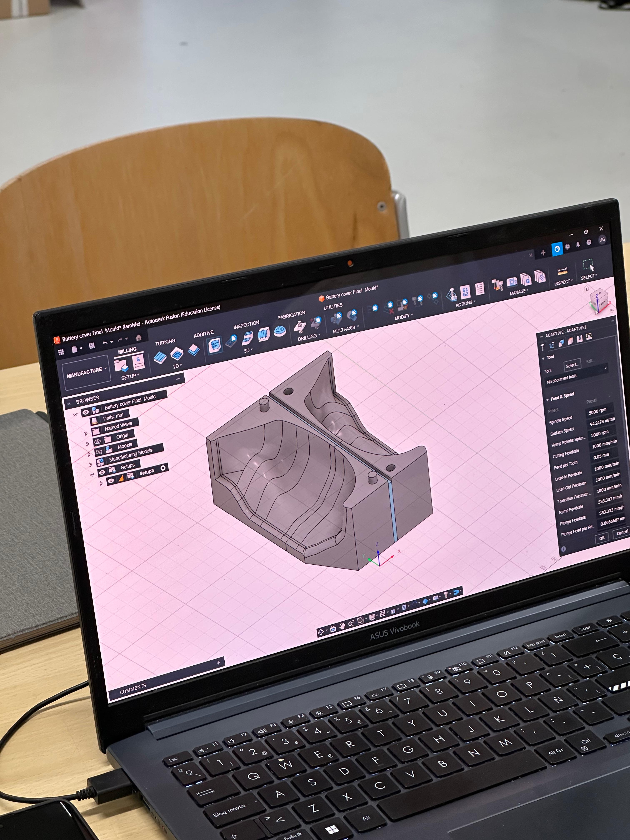Switch to the ADDITIVE tab
The height and width of the screenshot is (840, 630).
(x=204, y=334)
